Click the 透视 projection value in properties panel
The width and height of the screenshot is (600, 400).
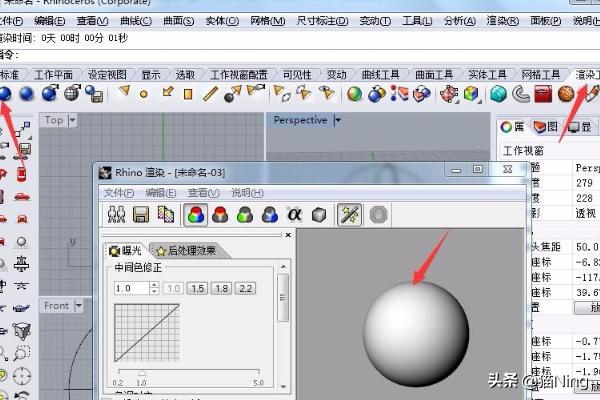tap(585, 213)
